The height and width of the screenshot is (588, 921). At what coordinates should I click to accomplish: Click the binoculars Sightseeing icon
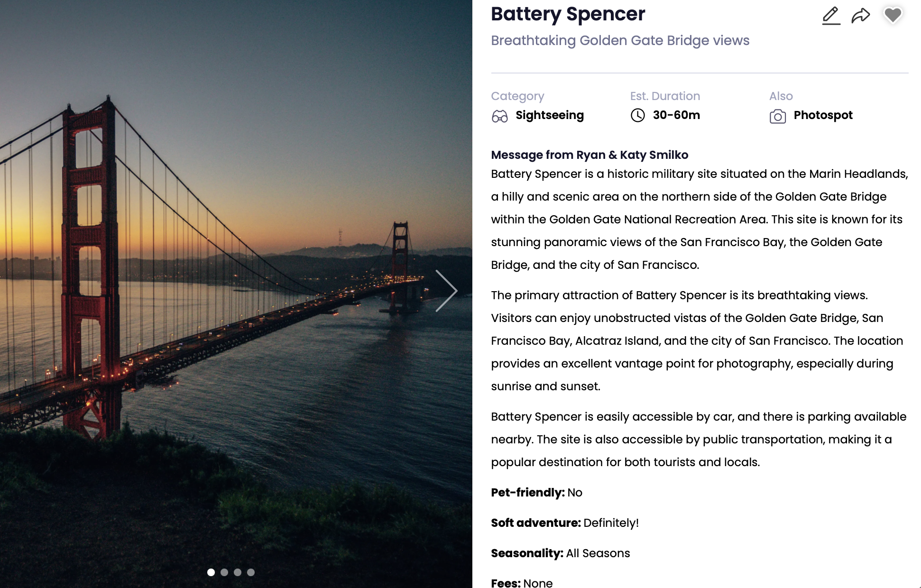coord(499,116)
